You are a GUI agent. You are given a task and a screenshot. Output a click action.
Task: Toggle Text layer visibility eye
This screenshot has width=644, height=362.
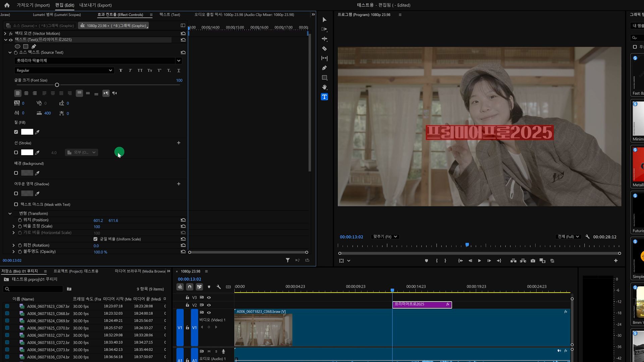pos(11,40)
